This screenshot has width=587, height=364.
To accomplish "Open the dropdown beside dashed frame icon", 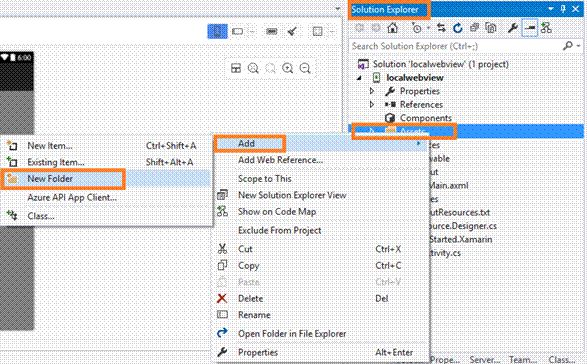I will (332, 31).
